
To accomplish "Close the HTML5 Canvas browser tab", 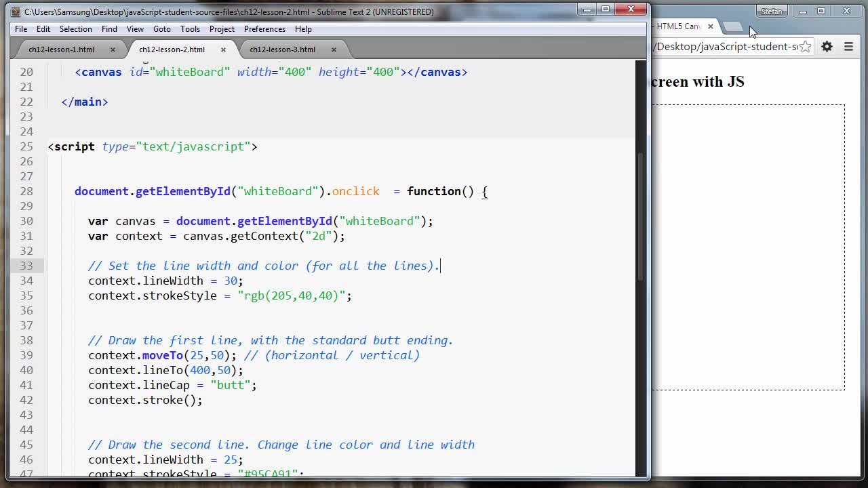I will (x=710, y=26).
